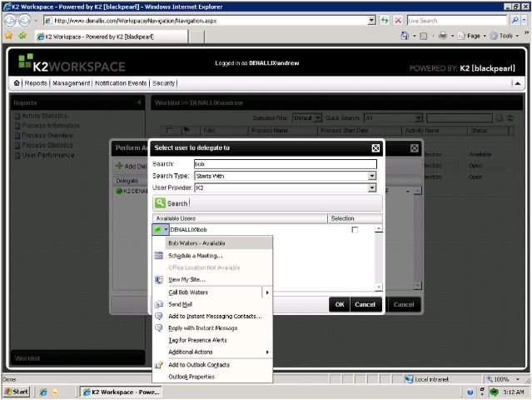
Task: Click the Send Mail envelope icon
Action: (159, 304)
